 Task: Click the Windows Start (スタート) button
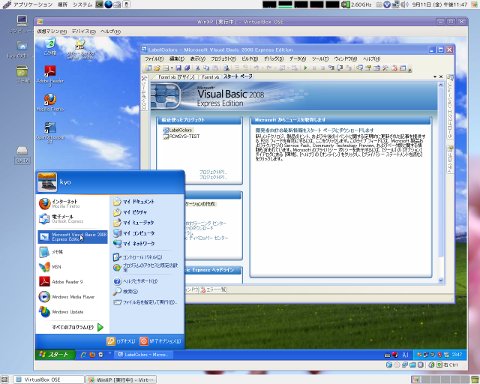pyautogui.click(x=55, y=354)
